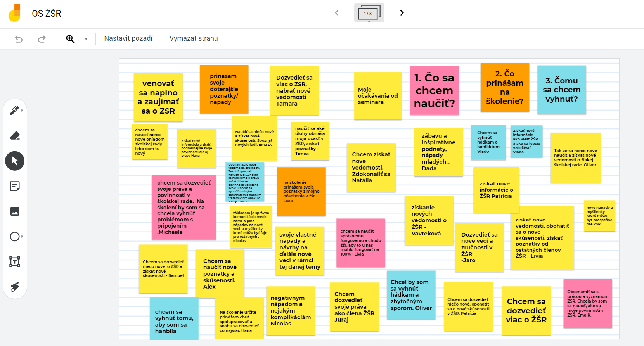This screenshot has width=644, height=346.
Task: Choose the Circle shape tool
Action: pyautogui.click(x=14, y=237)
